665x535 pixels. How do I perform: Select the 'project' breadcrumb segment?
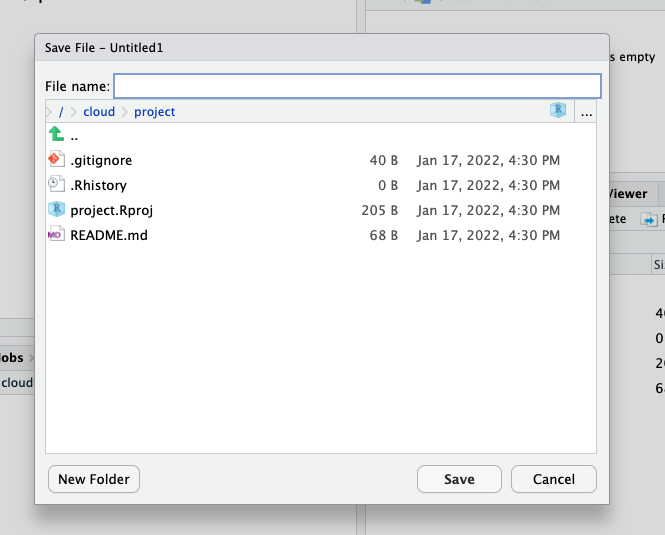[154, 112]
